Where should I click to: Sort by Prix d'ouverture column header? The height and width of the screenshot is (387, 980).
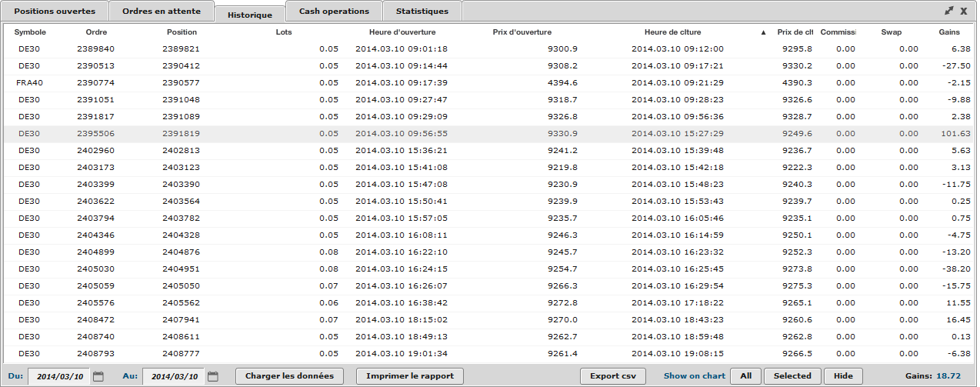(522, 32)
